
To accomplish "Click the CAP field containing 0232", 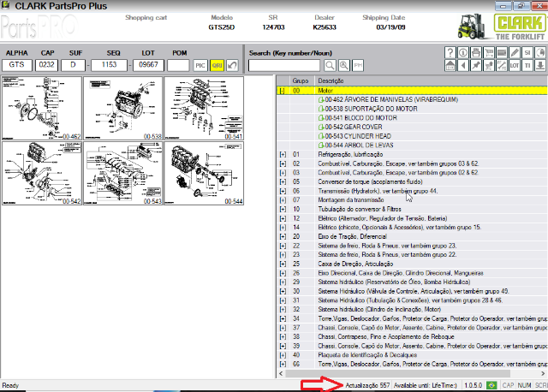I will coord(46,65).
